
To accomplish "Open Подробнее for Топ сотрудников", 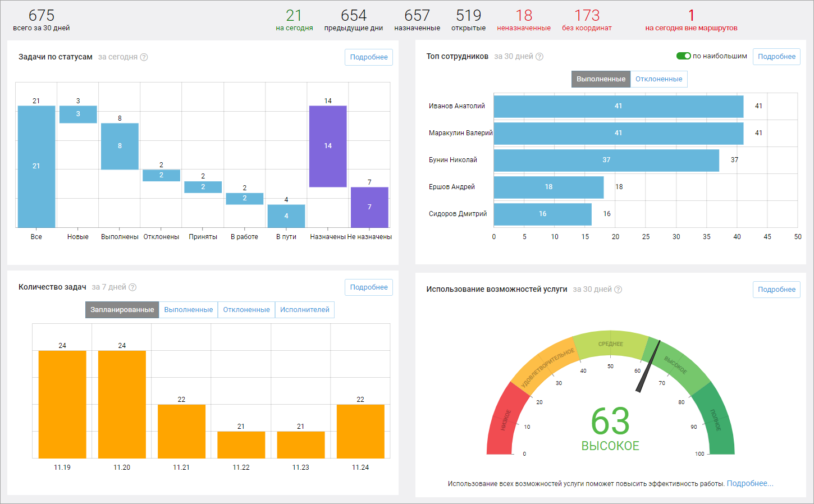I will (776, 57).
